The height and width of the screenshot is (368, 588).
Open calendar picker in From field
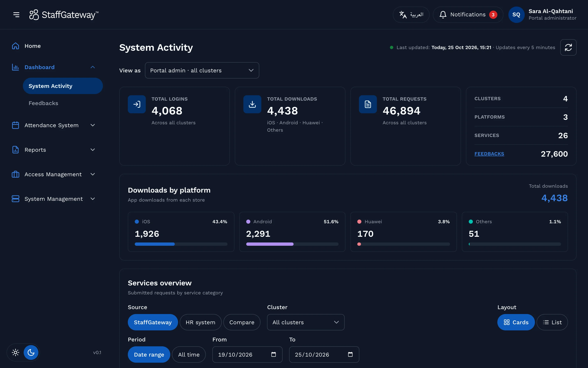[273, 354]
